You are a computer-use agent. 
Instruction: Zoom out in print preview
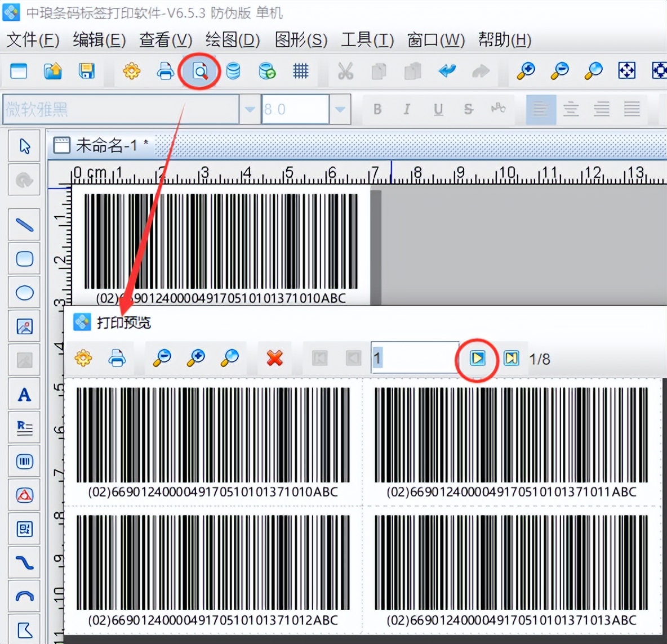(x=162, y=358)
